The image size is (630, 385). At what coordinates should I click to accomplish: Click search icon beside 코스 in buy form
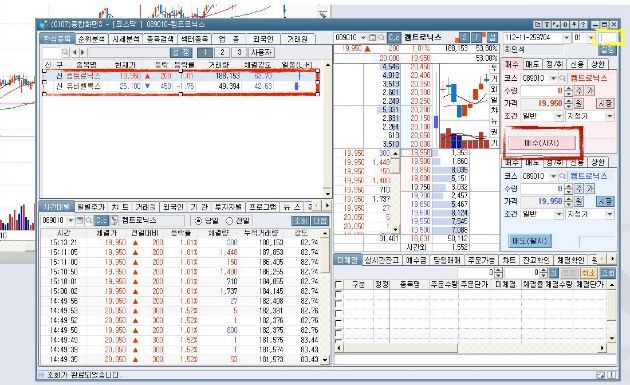[563, 78]
